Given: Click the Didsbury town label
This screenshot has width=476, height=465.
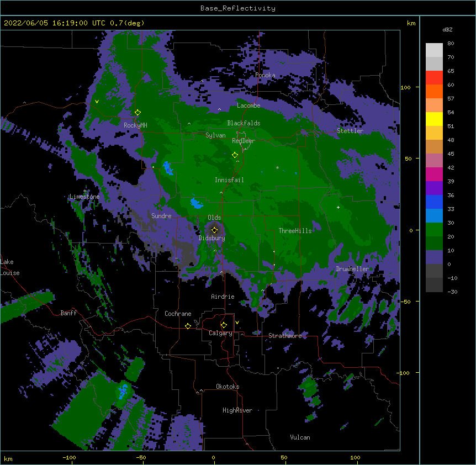Looking at the screenshot, I should pyautogui.click(x=212, y=238).
